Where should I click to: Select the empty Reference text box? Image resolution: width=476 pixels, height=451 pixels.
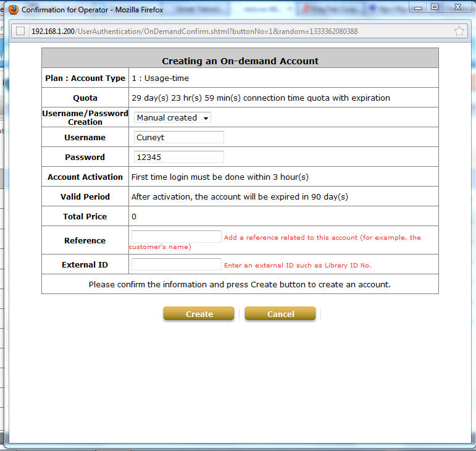coord(176,236)
